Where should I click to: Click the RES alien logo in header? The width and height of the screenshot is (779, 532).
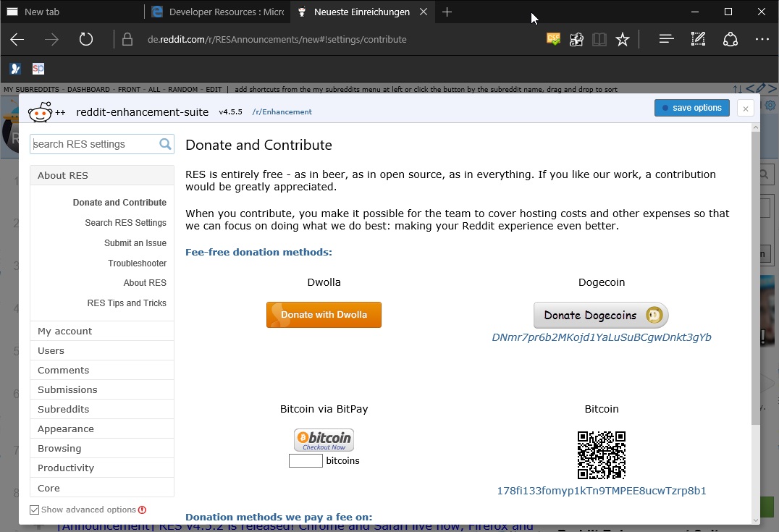41,111
